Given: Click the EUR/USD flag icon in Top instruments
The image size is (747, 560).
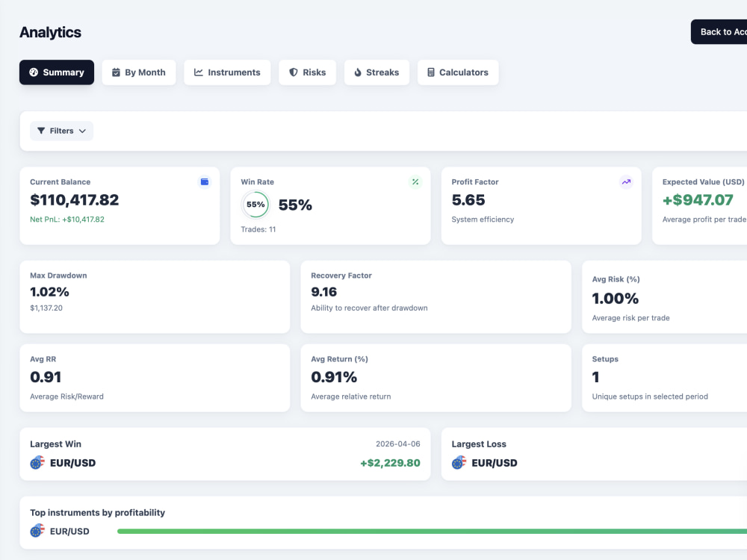Looking at the screenshot, I should [x=37, y=531].
